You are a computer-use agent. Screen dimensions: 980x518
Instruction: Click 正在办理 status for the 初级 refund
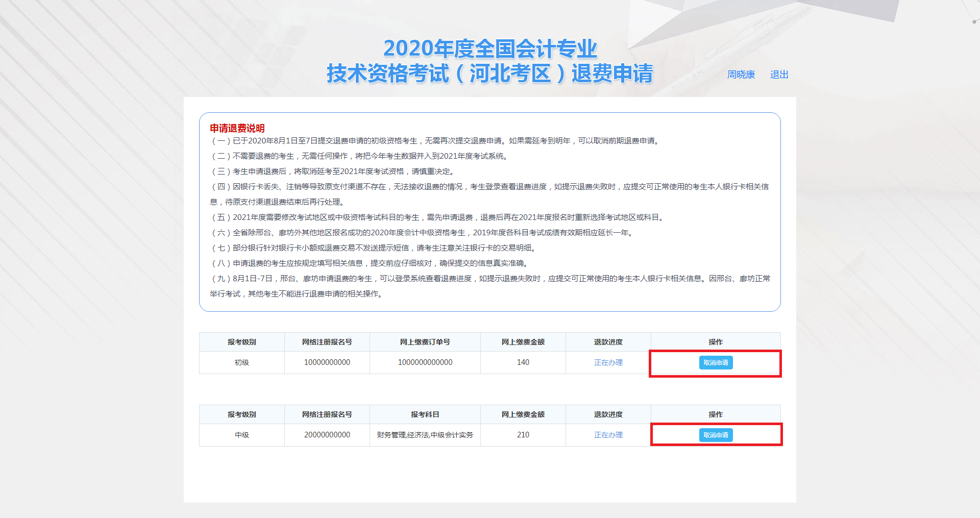point(607,362)
